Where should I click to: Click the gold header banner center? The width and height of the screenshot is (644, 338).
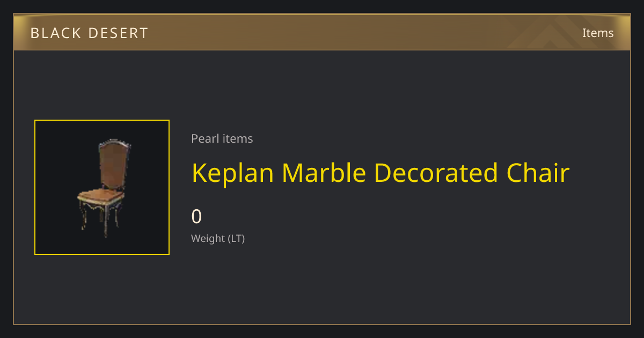322,32
